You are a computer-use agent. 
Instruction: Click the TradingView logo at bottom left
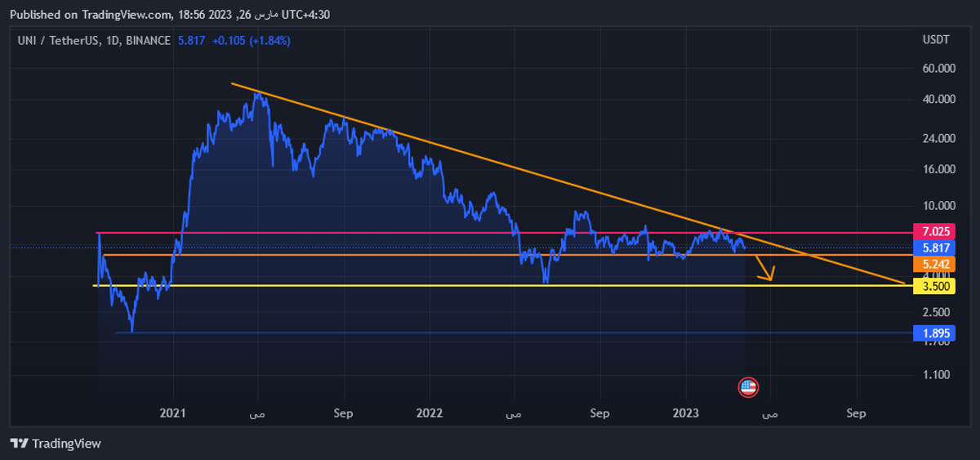point(56,443)
